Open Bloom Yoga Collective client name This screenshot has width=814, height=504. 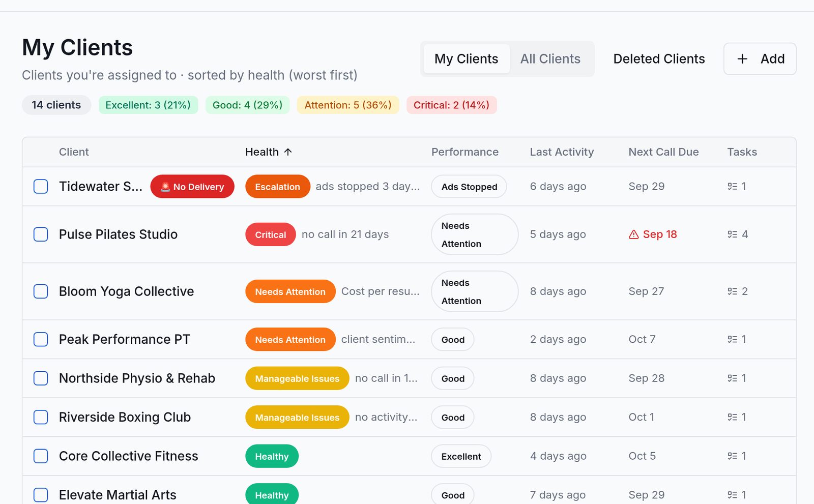126,291
